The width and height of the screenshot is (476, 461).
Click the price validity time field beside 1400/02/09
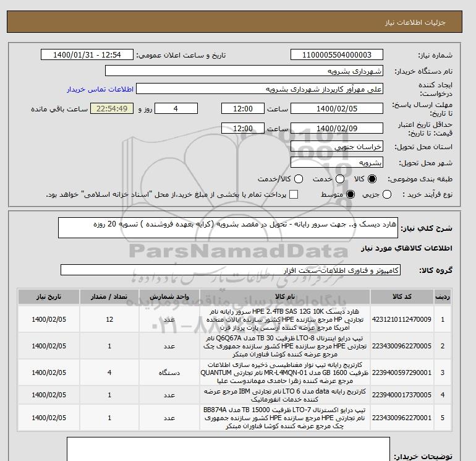point(243,128)
